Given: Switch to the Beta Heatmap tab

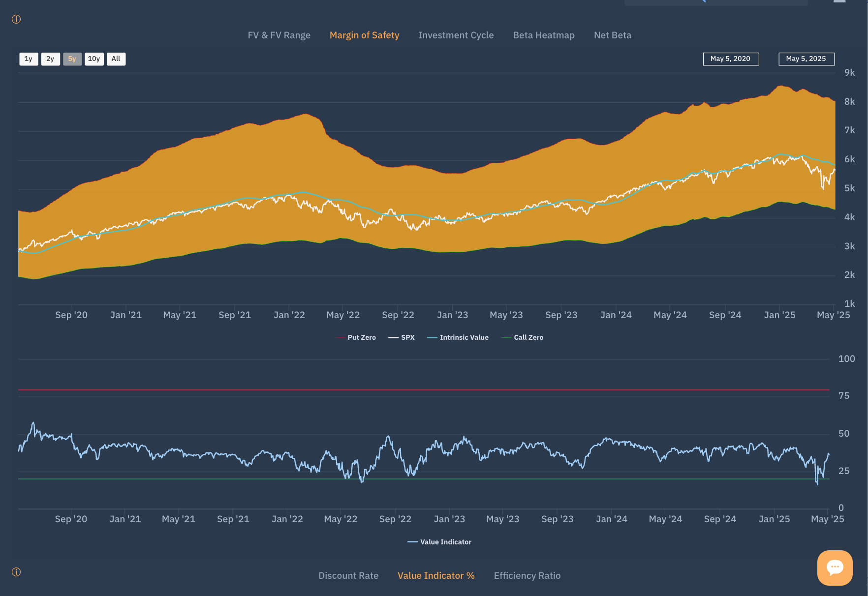Looking at the screenshot, I should 544,35.
